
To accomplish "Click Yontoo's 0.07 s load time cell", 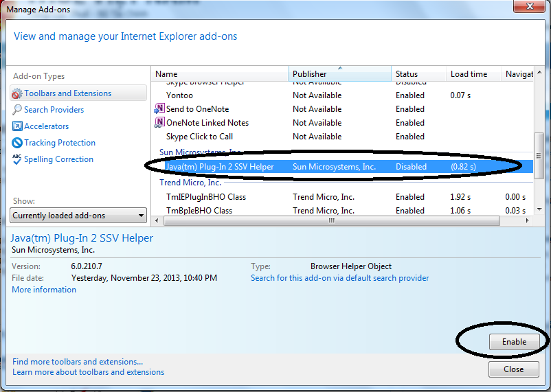I will [460, 95].
